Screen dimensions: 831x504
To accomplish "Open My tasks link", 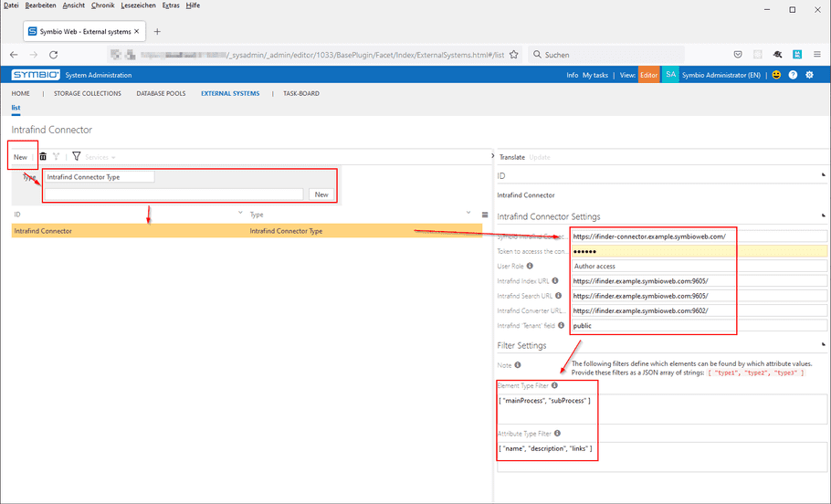I will click(595, 75).
